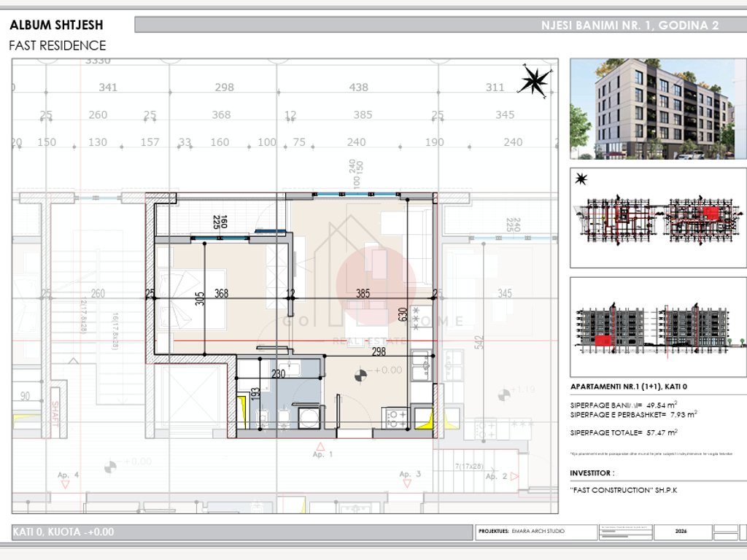Click the "FAST CONSTRUCTION" SH.P.K text
The image size is (747, 560).
click(624, 490)
